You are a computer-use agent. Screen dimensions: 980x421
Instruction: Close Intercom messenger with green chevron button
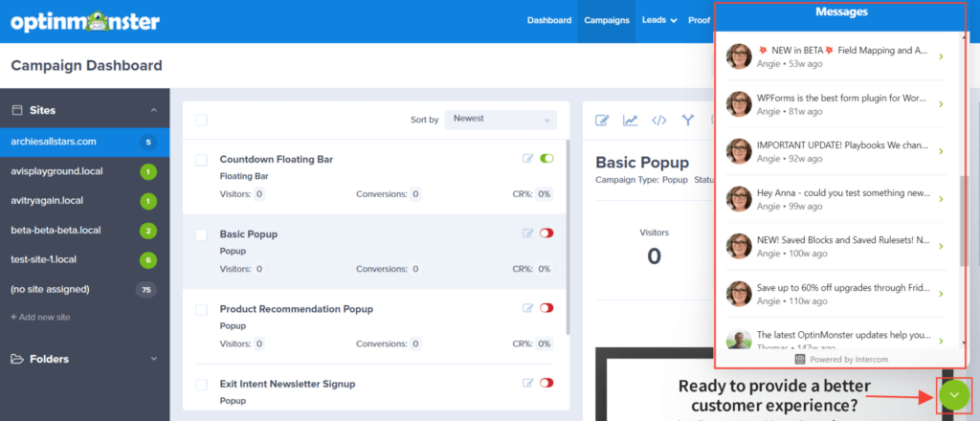point(953,396)
